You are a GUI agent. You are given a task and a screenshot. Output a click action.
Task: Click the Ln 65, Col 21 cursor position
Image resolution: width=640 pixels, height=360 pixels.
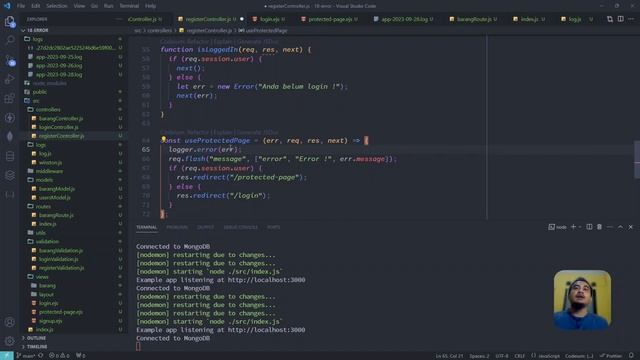click(449, 356)
